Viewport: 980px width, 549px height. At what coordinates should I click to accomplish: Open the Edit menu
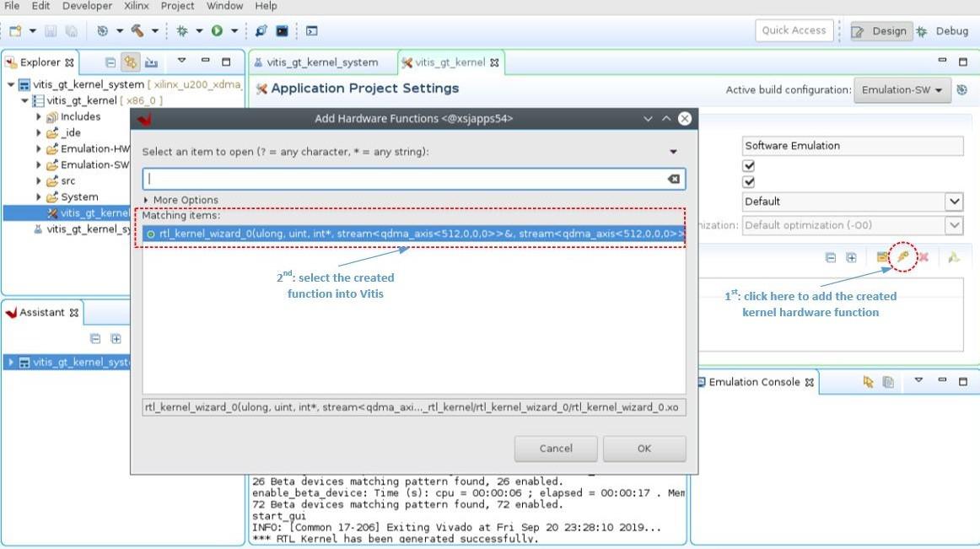click(x=40, y=6)
